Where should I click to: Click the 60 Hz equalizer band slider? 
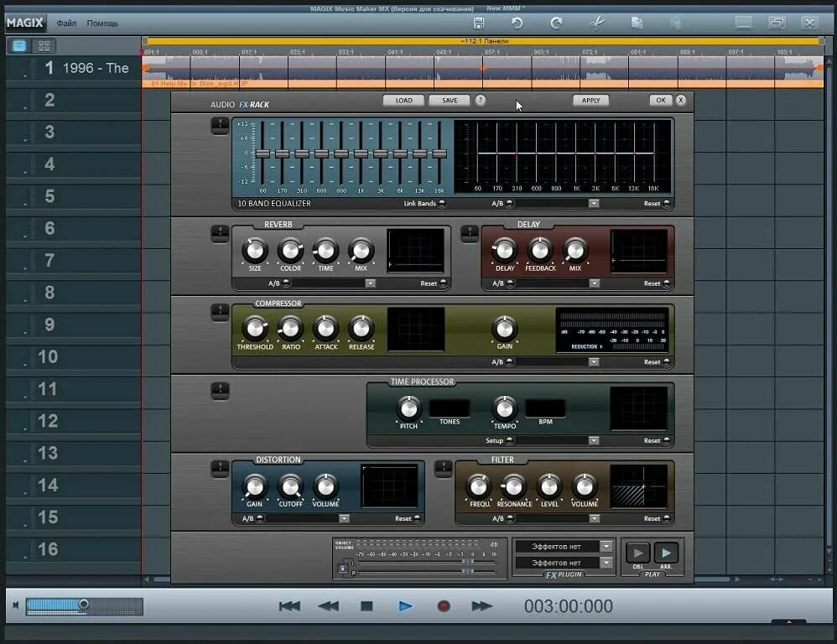point(263,153)
